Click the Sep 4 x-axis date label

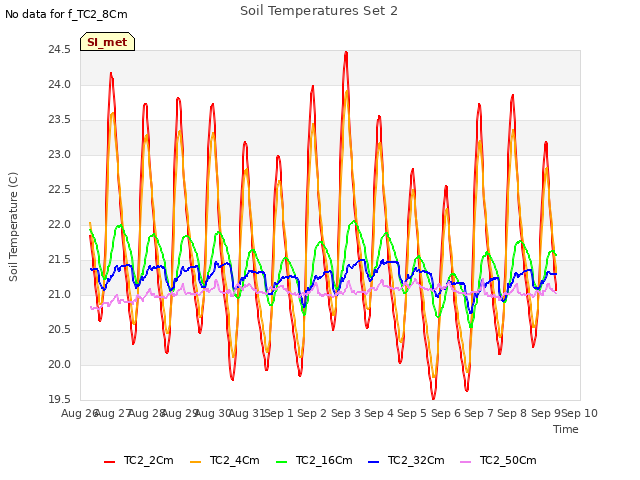(379, 413)
